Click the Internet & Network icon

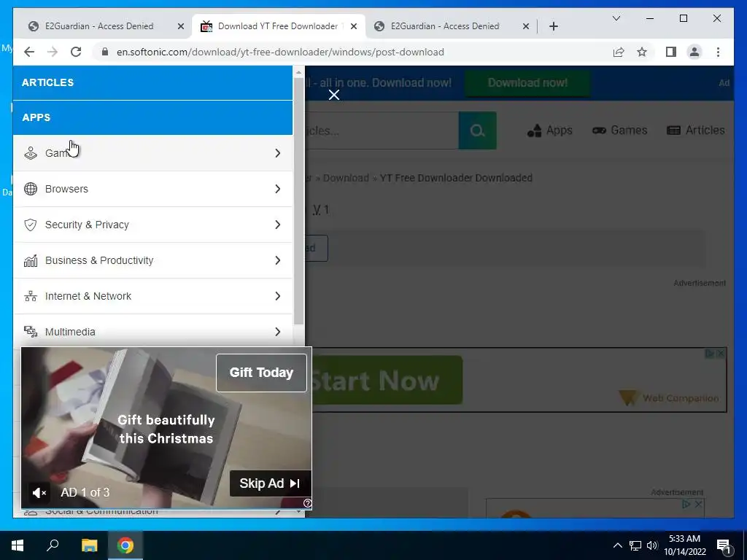tap(31, 296)
